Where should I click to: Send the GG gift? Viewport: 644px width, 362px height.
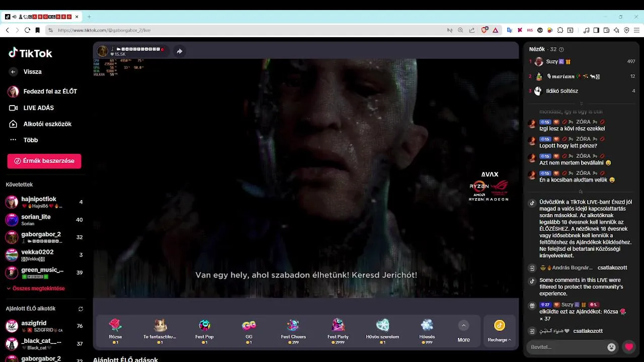tap(249, 331)
